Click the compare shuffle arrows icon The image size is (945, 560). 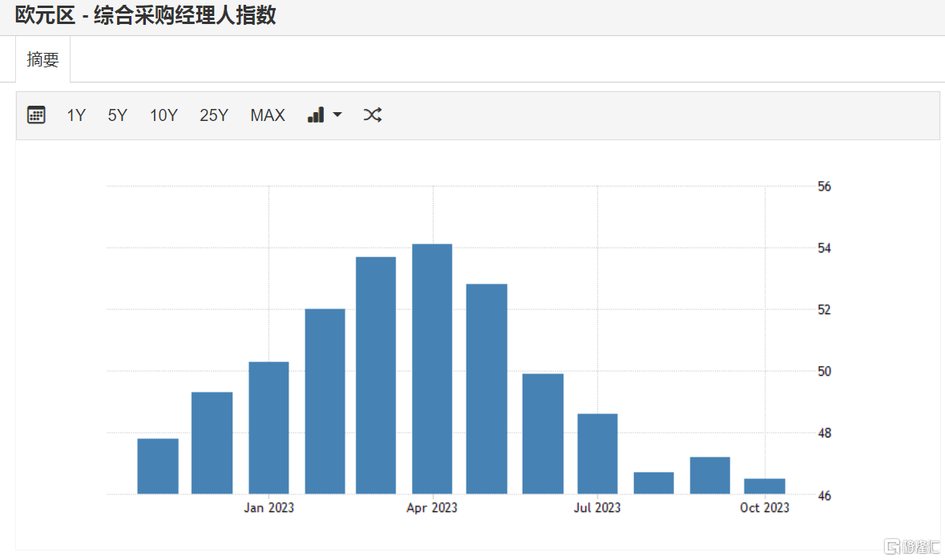tap(372, 115)
